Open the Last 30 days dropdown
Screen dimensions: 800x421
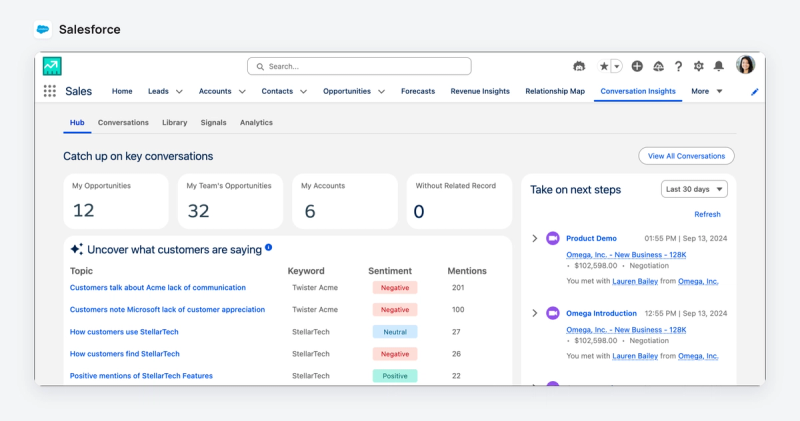tap(694, 189)
